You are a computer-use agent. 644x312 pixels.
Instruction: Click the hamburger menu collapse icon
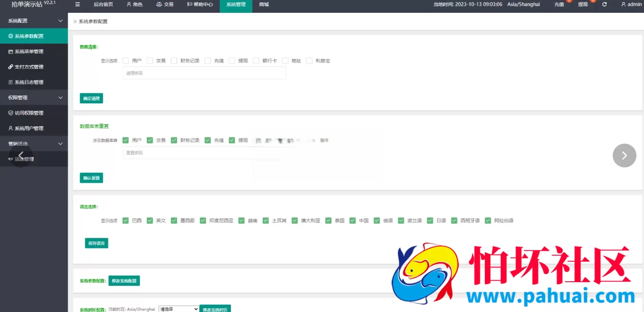coord(78,4)
